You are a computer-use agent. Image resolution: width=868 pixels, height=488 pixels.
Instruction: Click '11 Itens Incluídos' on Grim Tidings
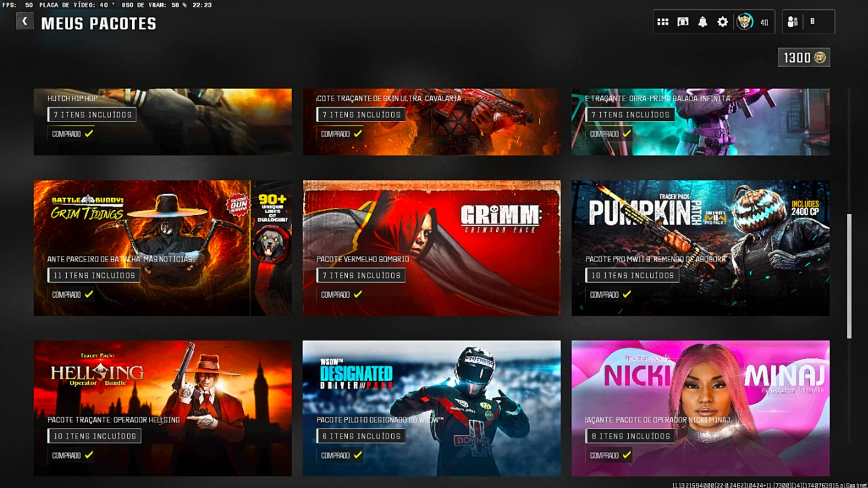[94, 275]
